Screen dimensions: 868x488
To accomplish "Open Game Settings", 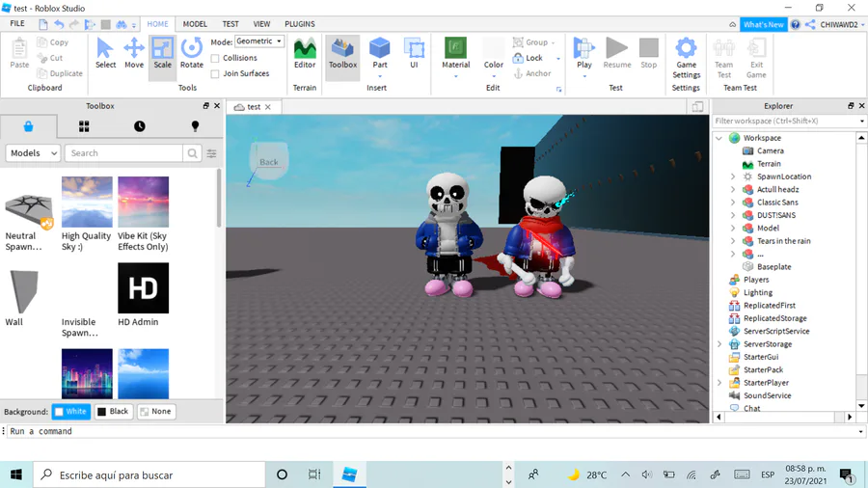I will (687, 59).
